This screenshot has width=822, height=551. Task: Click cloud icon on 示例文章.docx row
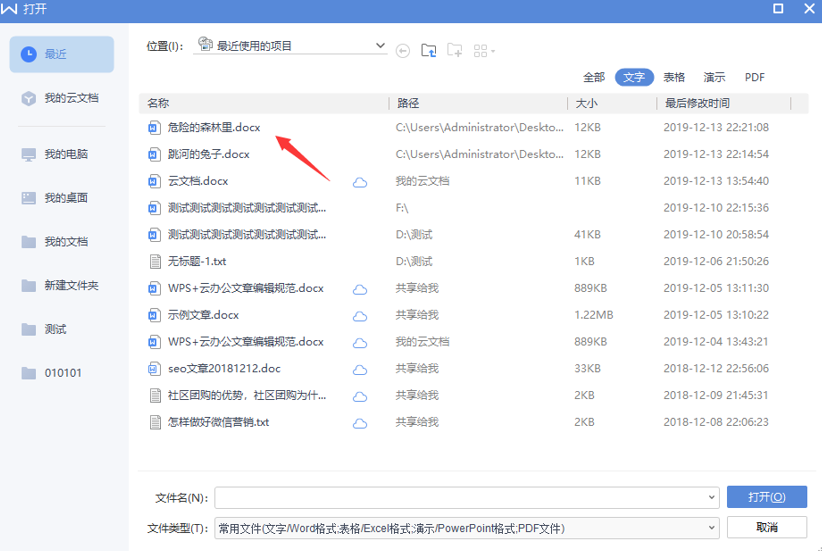point(360,316)
